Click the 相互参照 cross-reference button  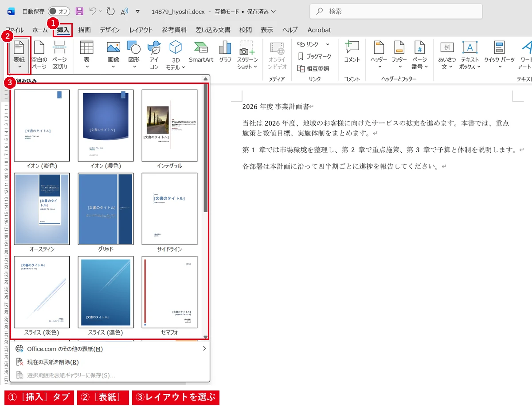(x=313, y=68)
